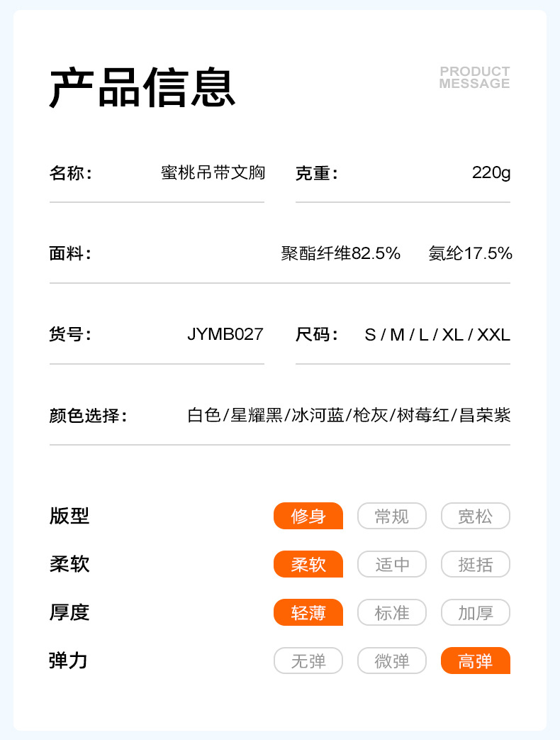Click the size list S/M/L/XL/XXL

tap(437, 334)
